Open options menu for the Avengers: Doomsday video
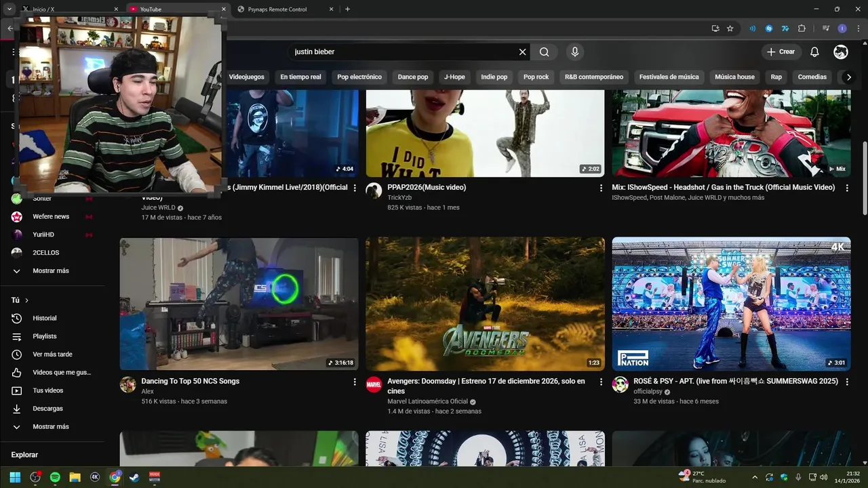 [x=601, y=382]
